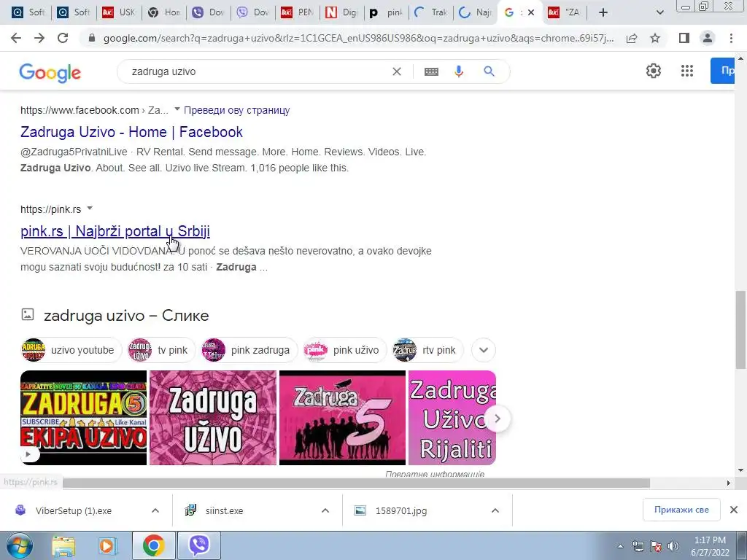Click the blue sign-in button at top right
Screen dimensions: 747x560
pos(722,71)
